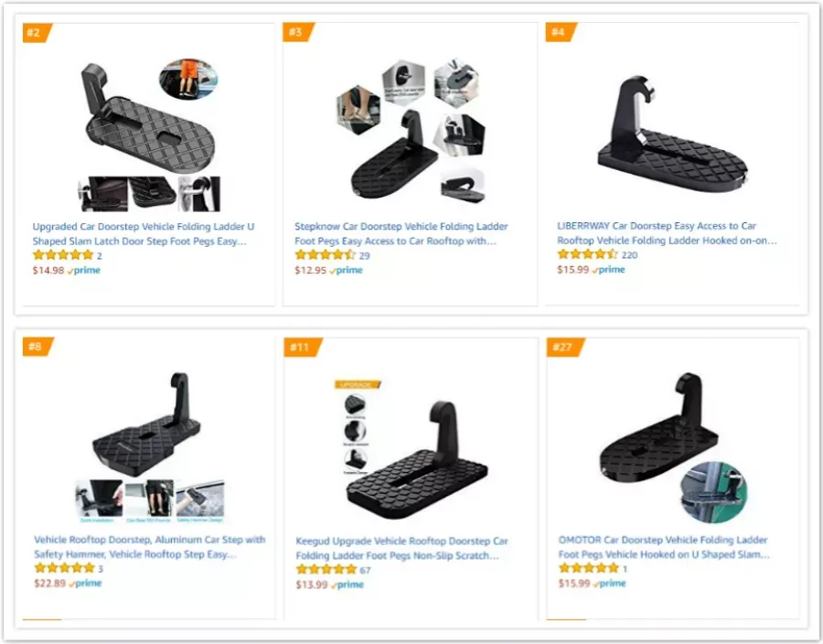Click the $12.95 price
This screenshot has width=823, height=644.
pos(310,270)
